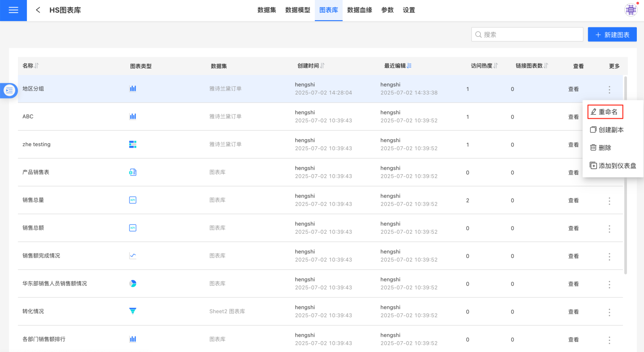Toggle sort order on 创建时间
Viewport: 644px width, 352px height.
[322, 66]
